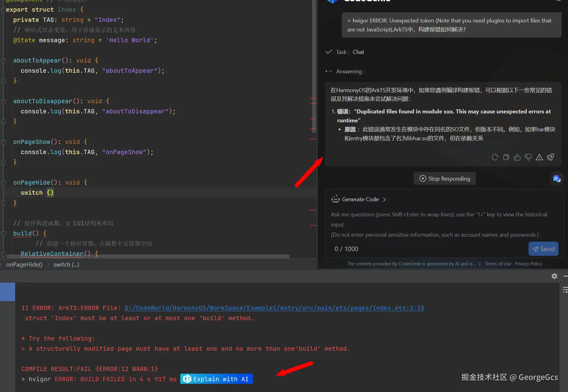Fold the build() function in gutter
This screenshot has width=568, height=392.
click(4, 234)
